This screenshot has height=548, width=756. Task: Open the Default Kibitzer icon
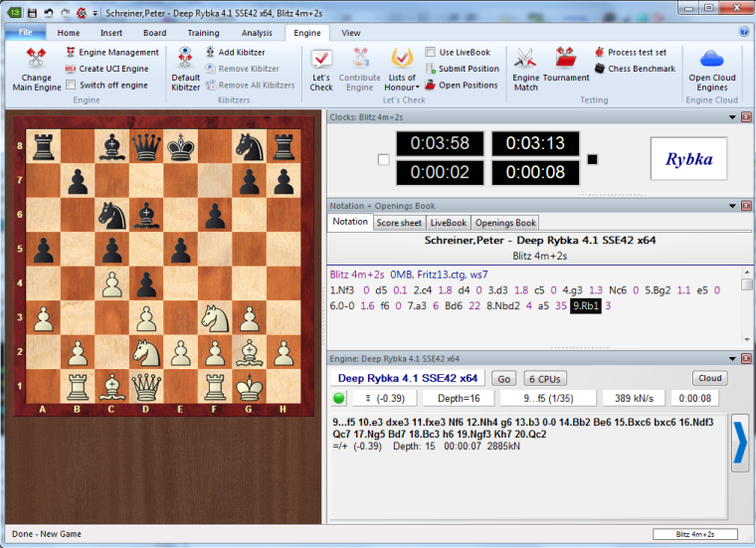pyautogui.click(x=185, y=58)
